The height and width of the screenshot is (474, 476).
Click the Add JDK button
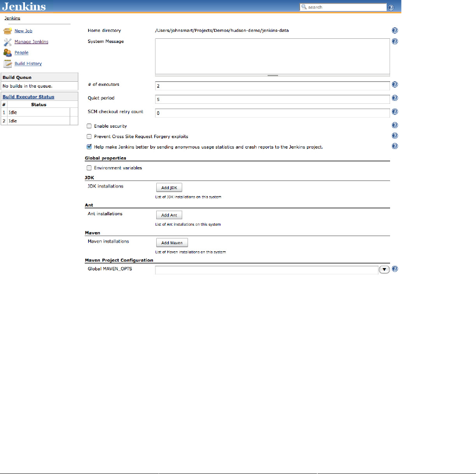169,187
